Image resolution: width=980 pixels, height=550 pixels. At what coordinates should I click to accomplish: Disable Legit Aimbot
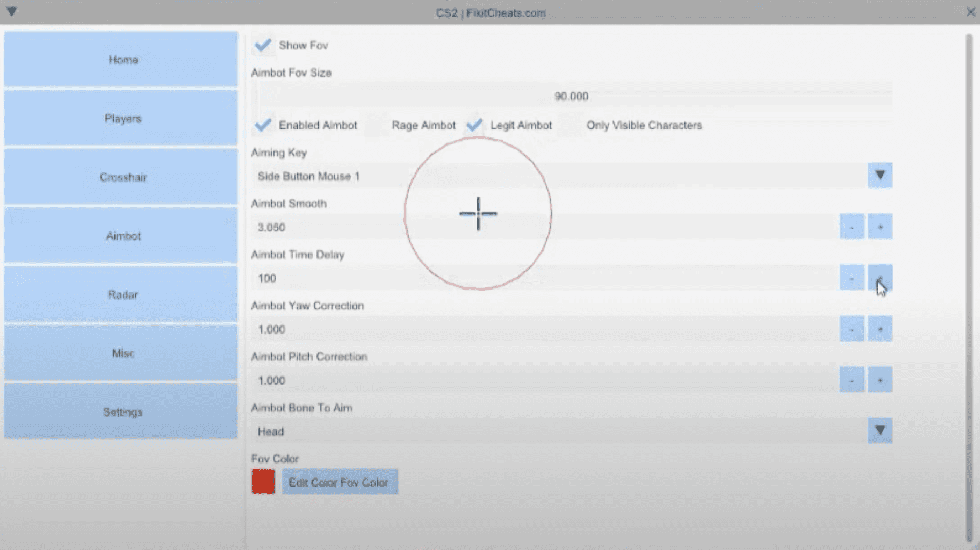474,125
